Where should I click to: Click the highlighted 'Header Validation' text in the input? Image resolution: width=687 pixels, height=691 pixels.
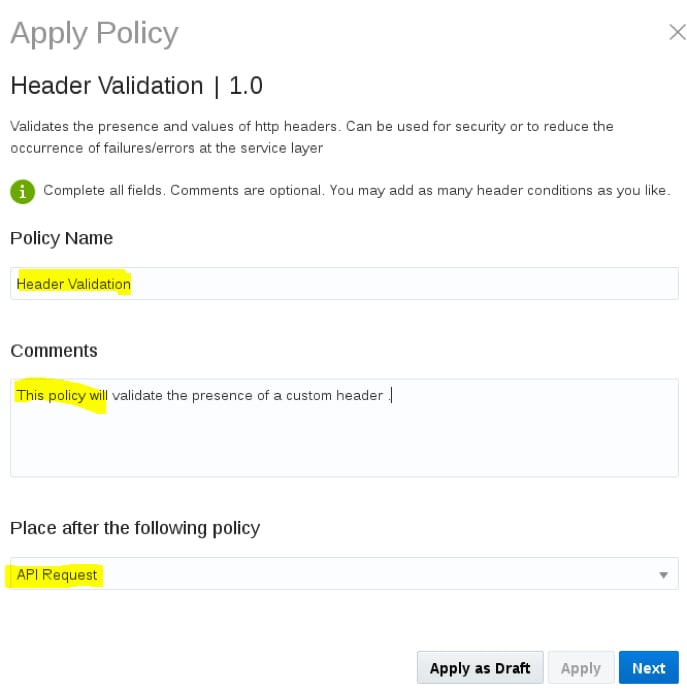click(x=74, y=284)
